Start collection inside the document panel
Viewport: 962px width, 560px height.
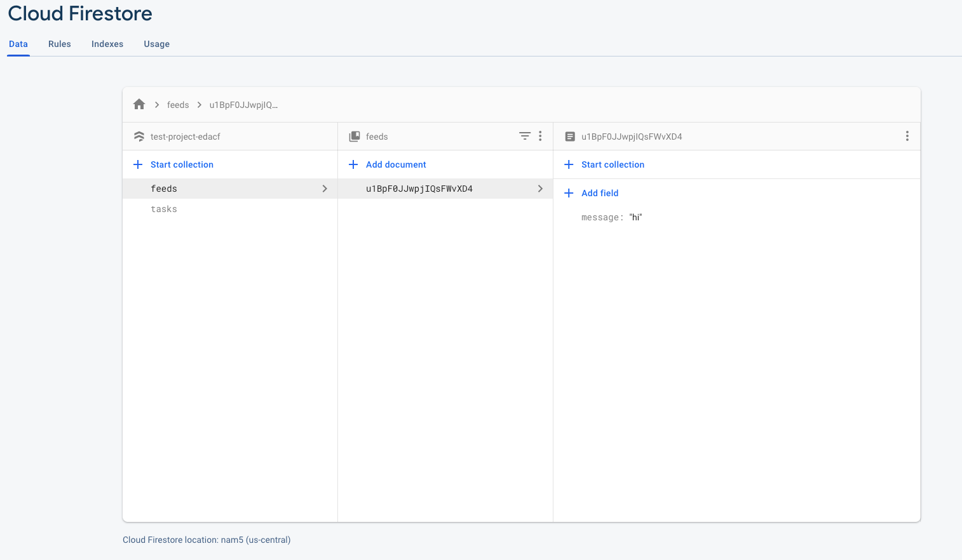[613, 164]
